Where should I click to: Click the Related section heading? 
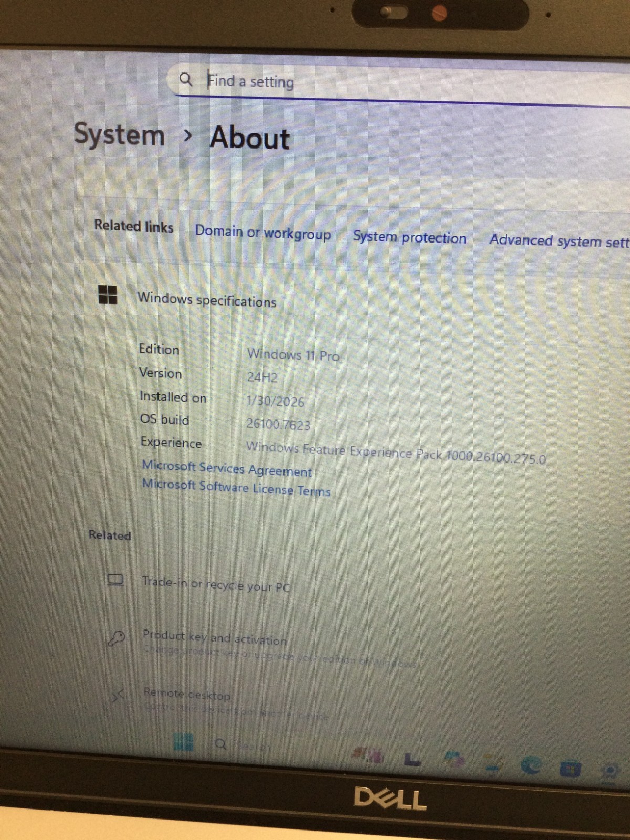pyautogui.click(x=110, y=535)
